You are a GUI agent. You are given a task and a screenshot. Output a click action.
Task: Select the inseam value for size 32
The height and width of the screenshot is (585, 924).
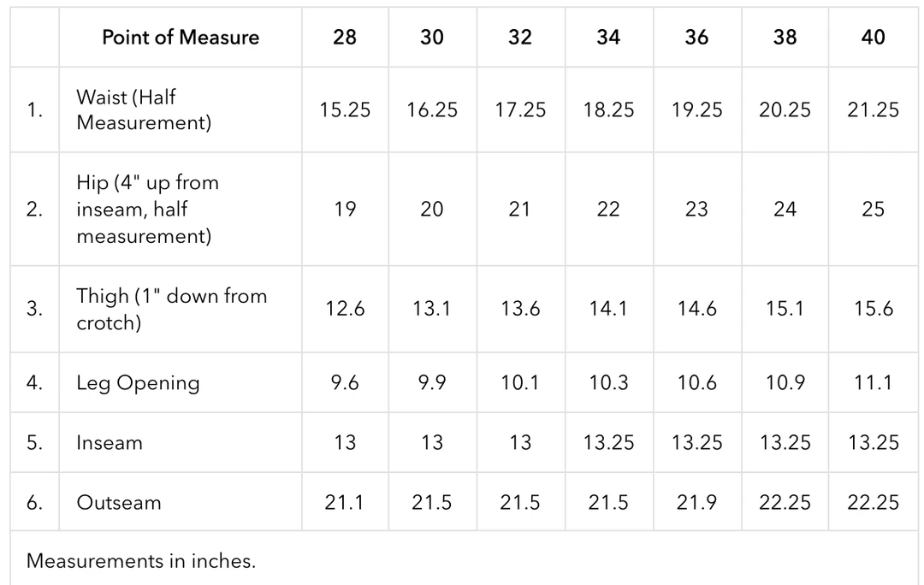tap(520, 442)
